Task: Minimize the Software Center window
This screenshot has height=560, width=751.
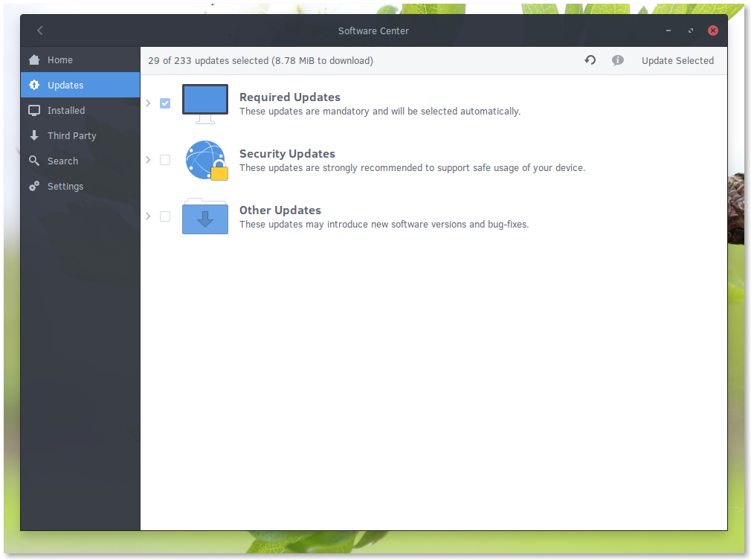Action: (x=668, y=30)
